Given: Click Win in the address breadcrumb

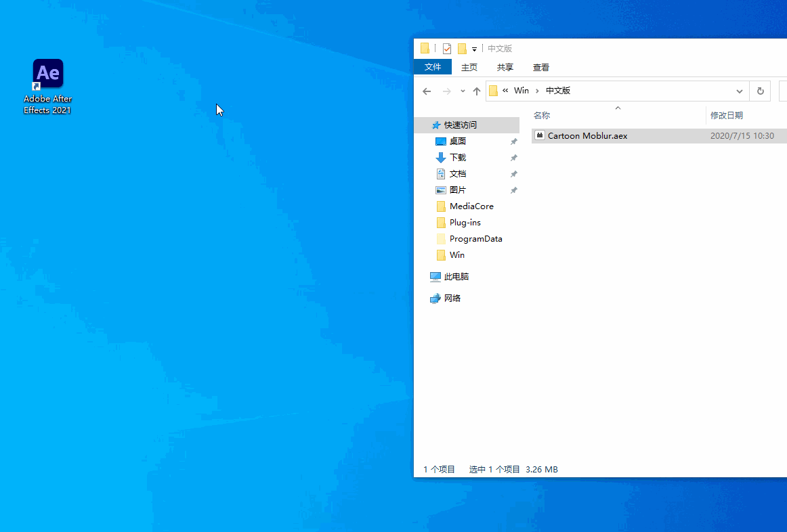Looking at the screenshot, I should (521, 91).
